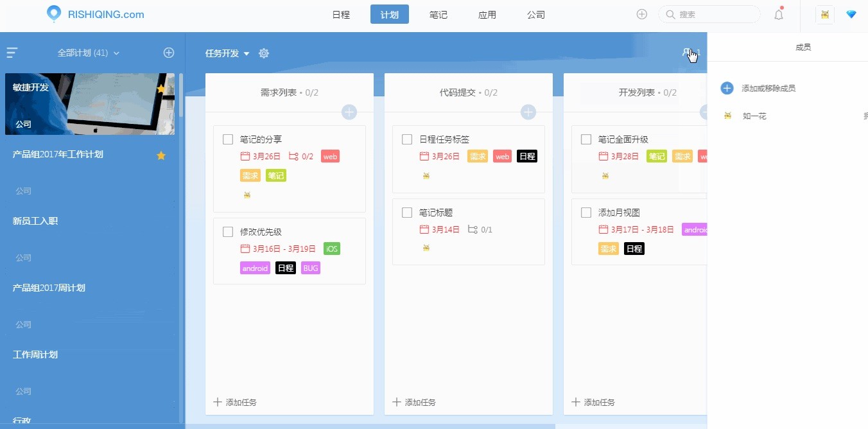Toggle star on 产品组2017年工作计划
The width and height of the screenshot is (868, 429).
pos(161,155)
